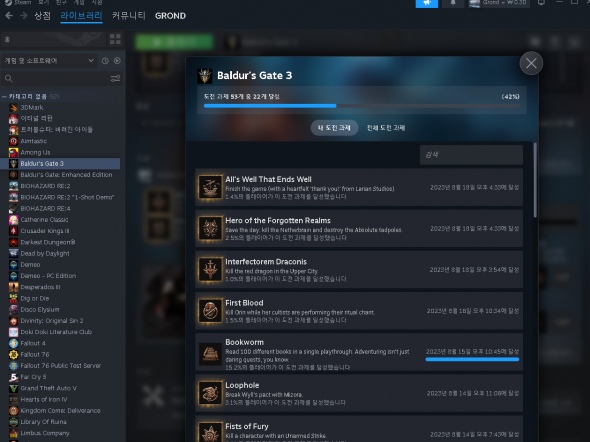590x442 pixels.
Task: Click the recent activity clock icon
Action: click(105, 61)
